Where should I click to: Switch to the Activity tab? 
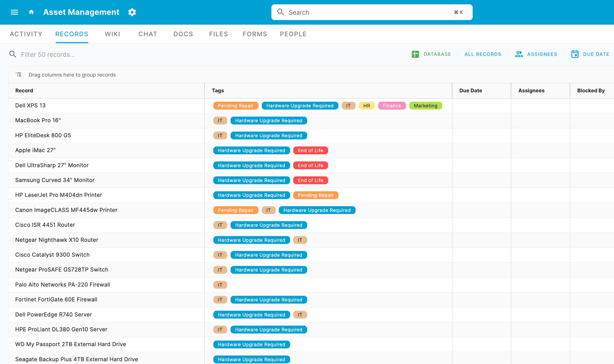26,34
